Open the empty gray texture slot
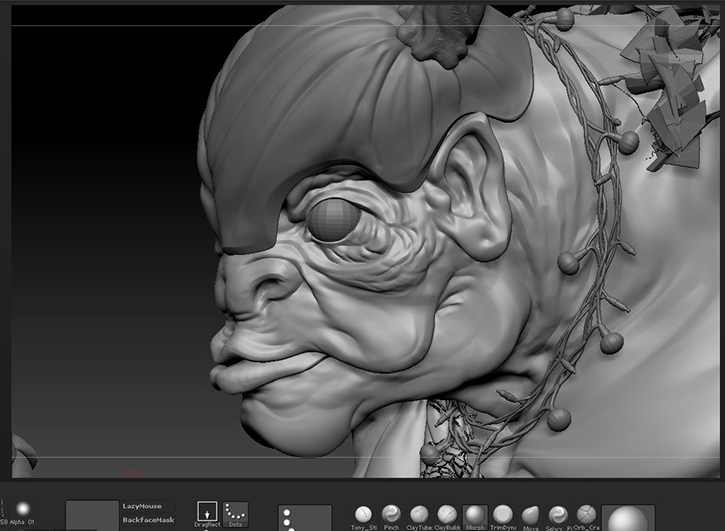The height and width of the screenshot is (531, 725). point(92,515)
